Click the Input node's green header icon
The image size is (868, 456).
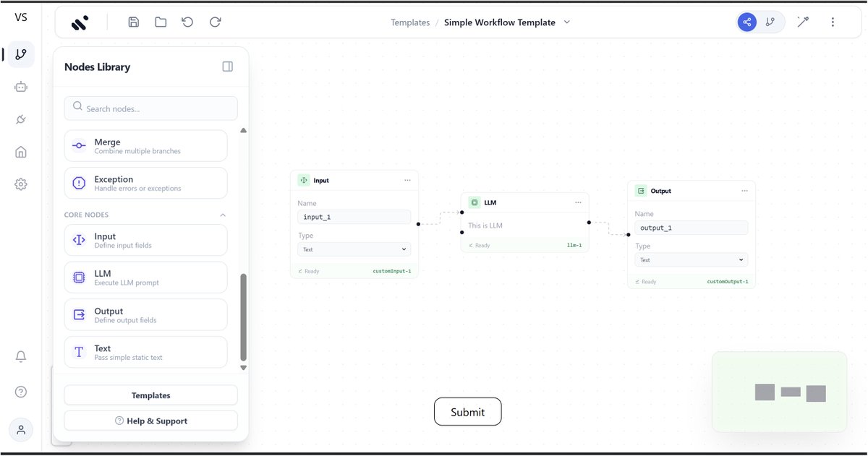304,180
